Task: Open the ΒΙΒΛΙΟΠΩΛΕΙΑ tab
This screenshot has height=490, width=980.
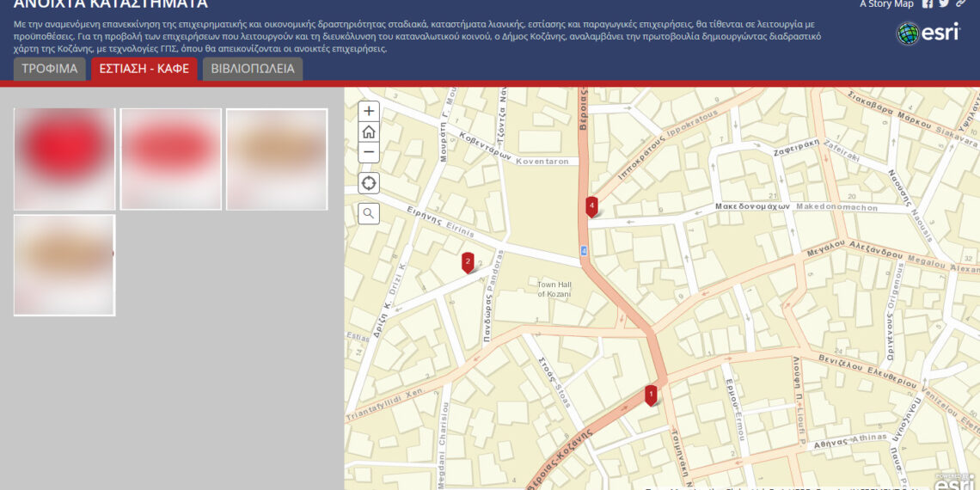Action: coord(253,69)
